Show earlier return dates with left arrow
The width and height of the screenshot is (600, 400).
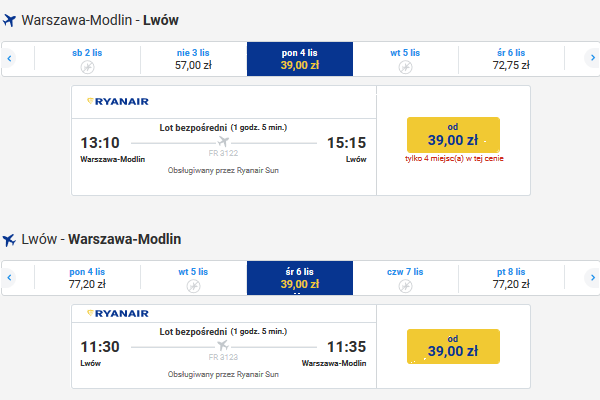coord(9,278)
